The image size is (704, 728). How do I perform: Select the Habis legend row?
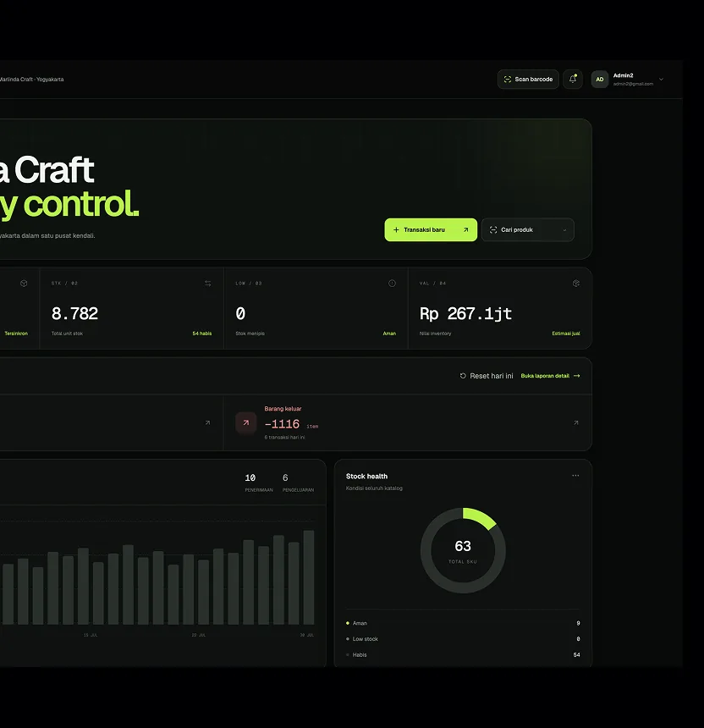(463, 654)
